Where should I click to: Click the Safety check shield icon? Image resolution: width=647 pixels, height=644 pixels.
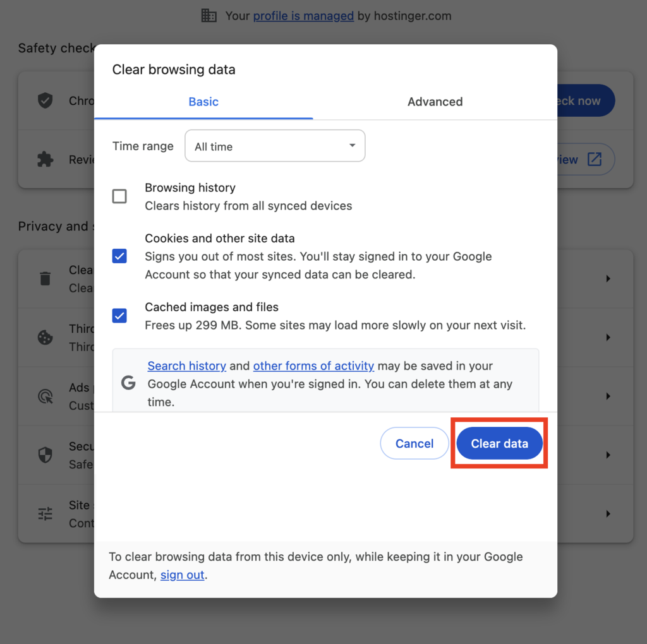(x=45, y=100)
